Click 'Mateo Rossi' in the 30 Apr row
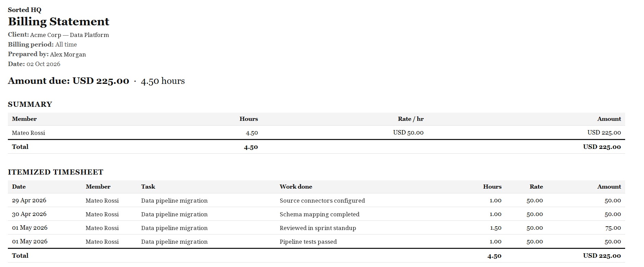Screen dimensions: 644x267 pyautogui.click(x=102, y=215)
